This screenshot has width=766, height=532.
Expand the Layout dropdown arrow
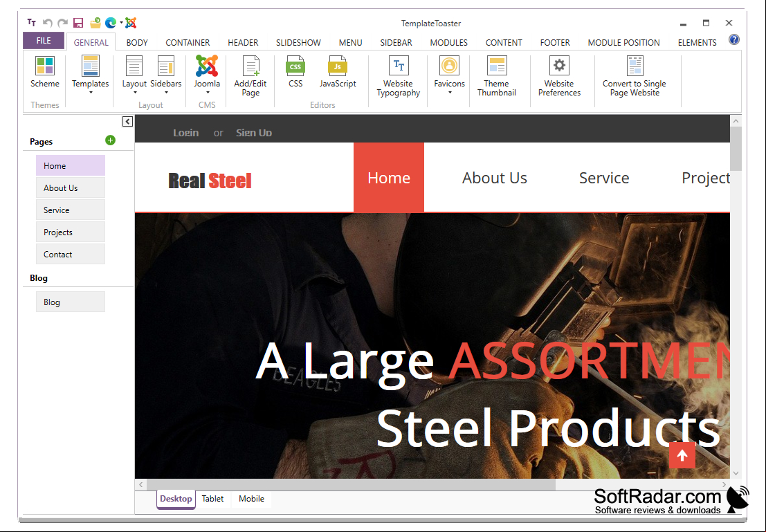pyautogui.click(x=135, y=92)
